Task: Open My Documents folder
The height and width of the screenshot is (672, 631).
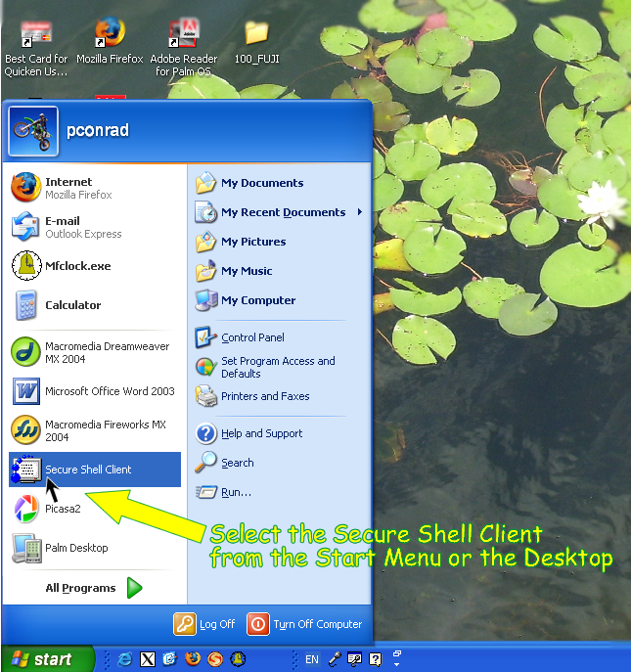Action: pyautogui.click(x=280, y=183)
